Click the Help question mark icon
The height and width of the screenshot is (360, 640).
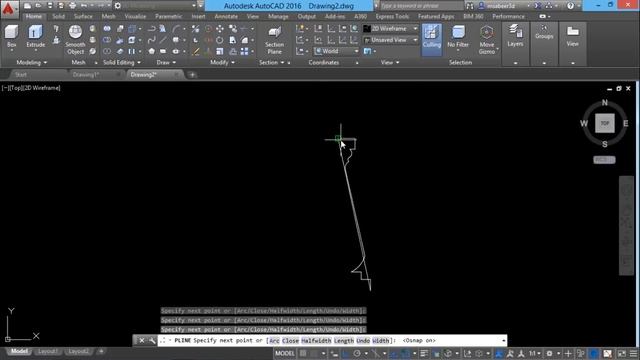coord(570,6)
